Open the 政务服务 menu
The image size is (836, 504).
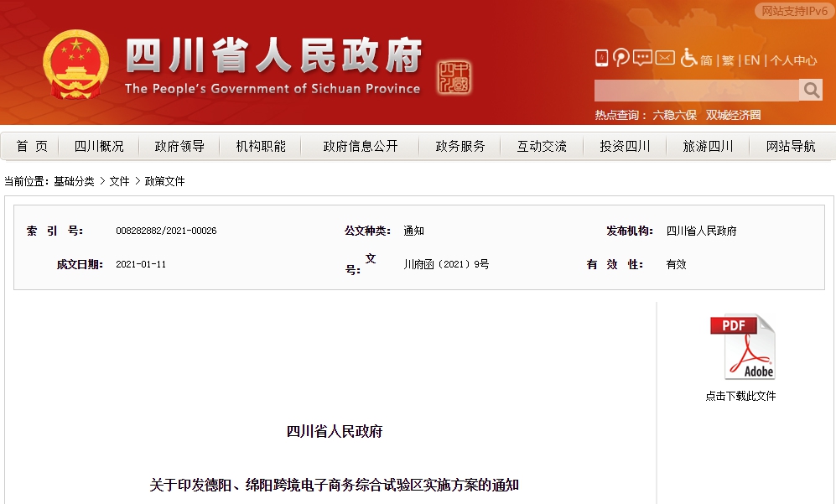pos(459,146)
